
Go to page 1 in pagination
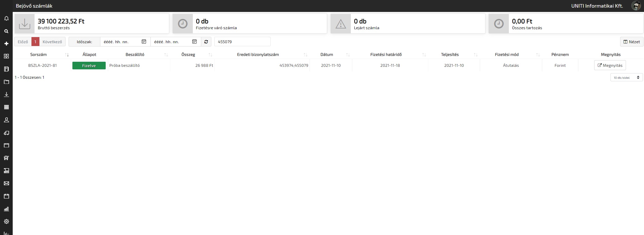(x=35, y=42)
